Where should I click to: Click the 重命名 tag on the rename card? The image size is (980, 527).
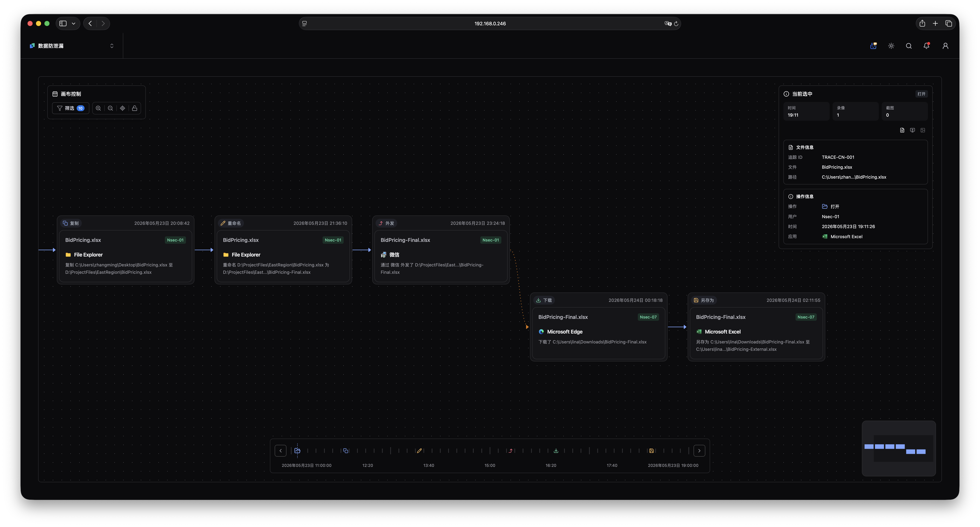[x=231, y=223]
